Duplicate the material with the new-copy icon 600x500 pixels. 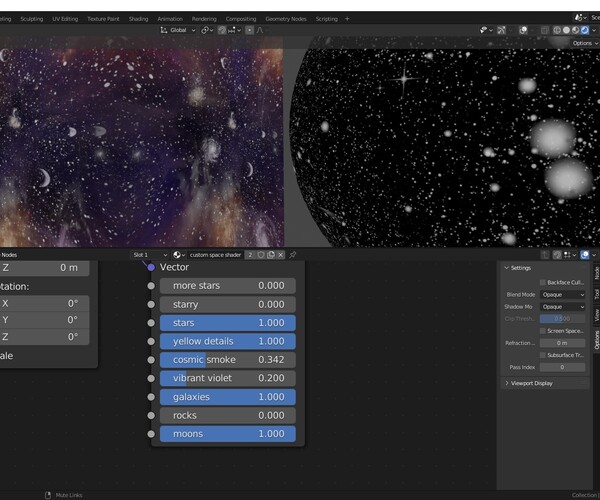pyautogui.click(x=271, y=255)
